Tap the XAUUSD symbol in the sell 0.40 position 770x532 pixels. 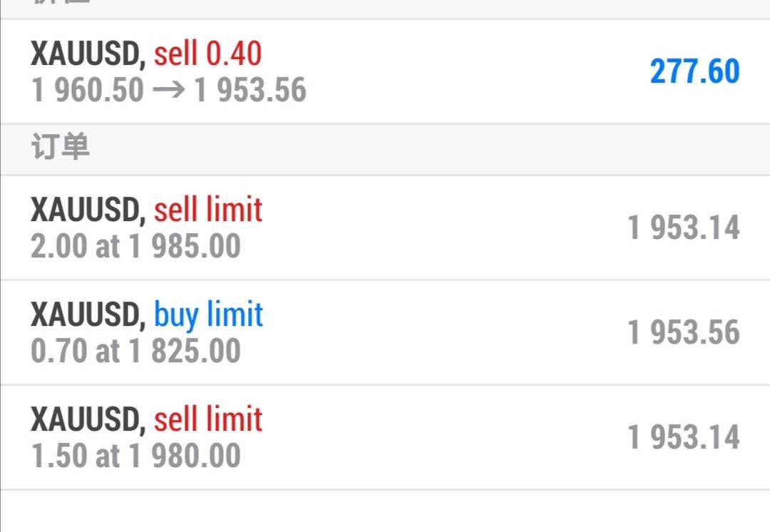(88, 53)
